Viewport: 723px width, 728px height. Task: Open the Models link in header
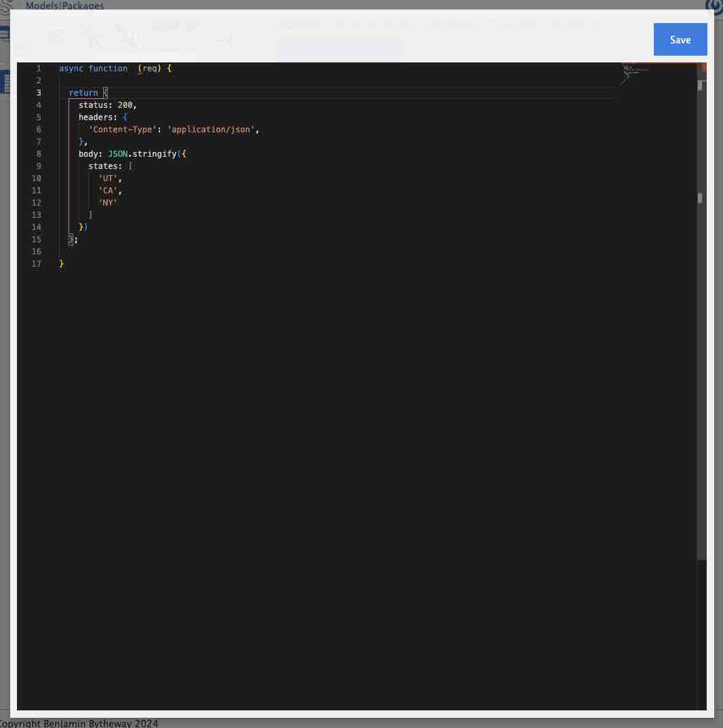click(x=42, y=5)
